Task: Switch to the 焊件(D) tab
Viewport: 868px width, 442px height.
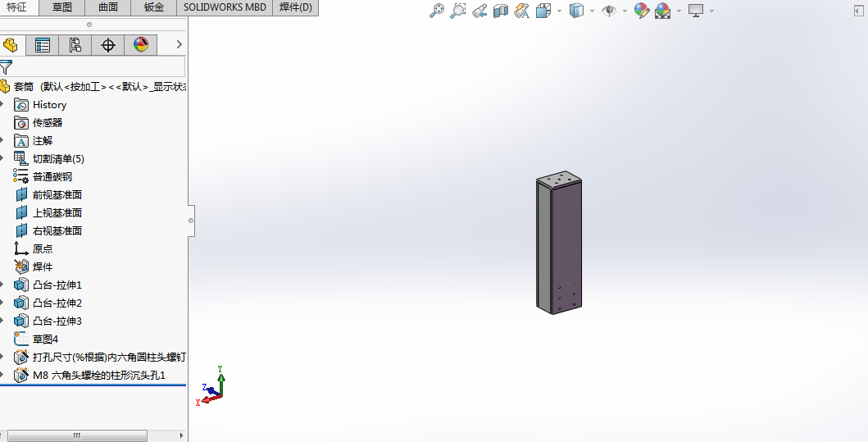Action: pos(296,7)
